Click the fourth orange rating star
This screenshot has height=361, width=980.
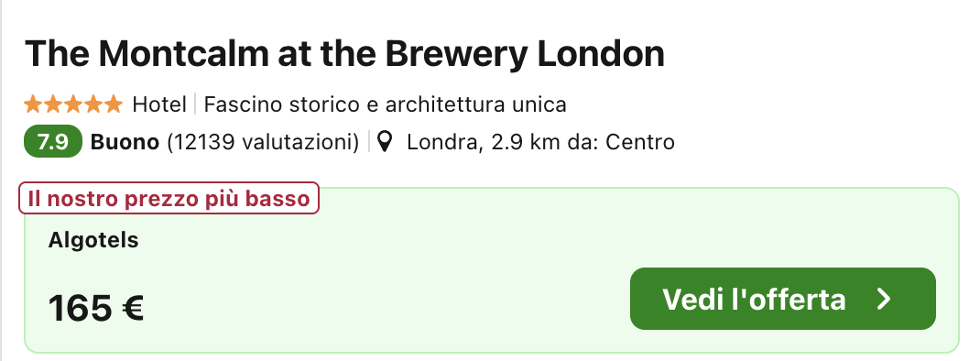93,104
